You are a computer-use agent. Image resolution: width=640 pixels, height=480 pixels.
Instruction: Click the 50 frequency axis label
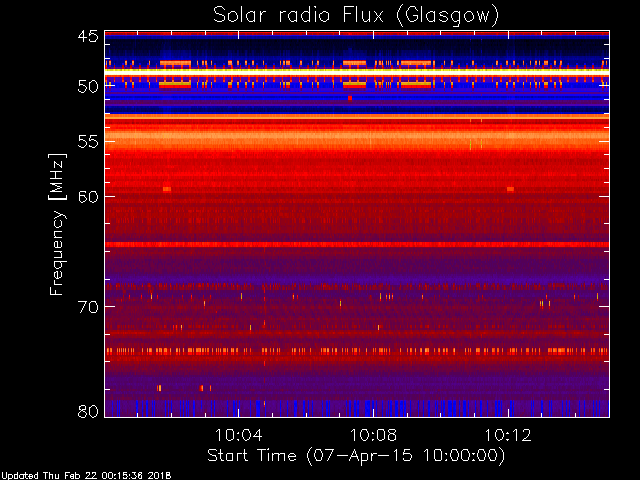[x=88, y=87]
